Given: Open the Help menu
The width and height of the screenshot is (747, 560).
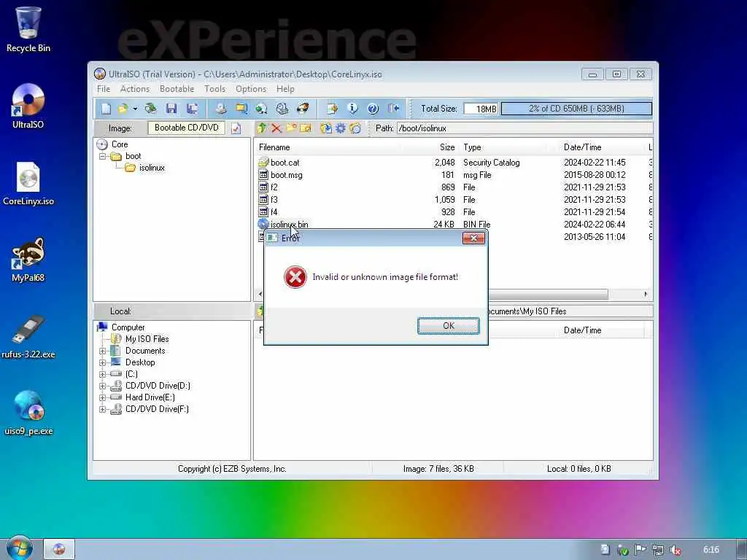Looking at the screenshot, I should pyautogui.click(x=285, y=89).
